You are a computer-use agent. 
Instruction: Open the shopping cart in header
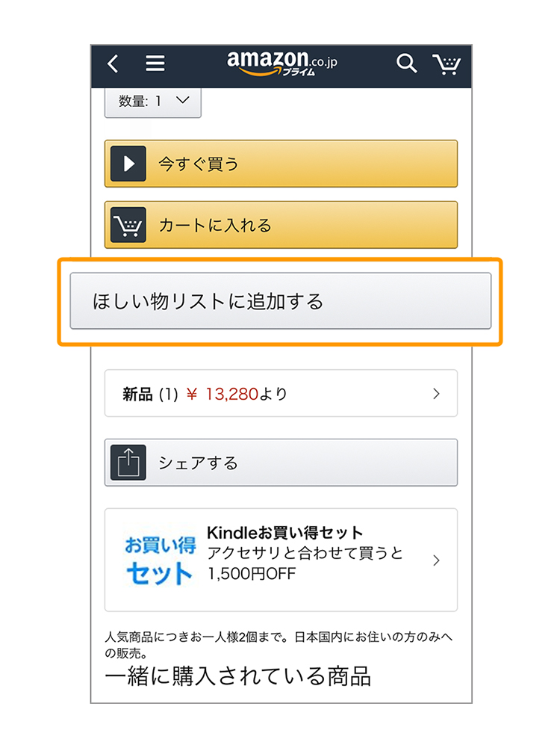(447, 64)
